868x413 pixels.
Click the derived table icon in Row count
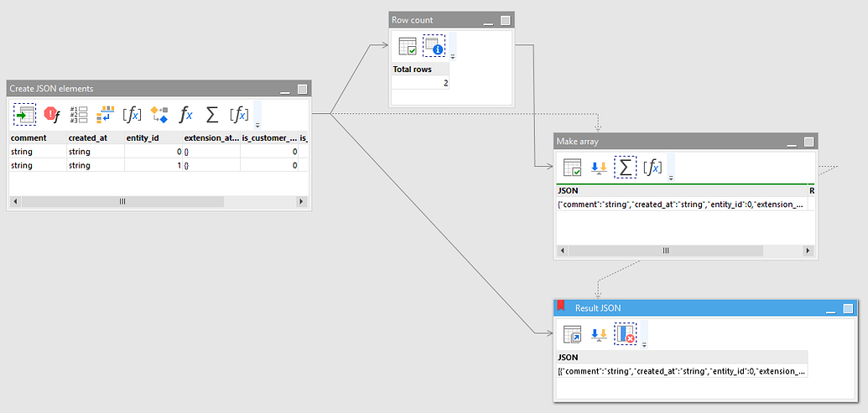pos(408,46)
